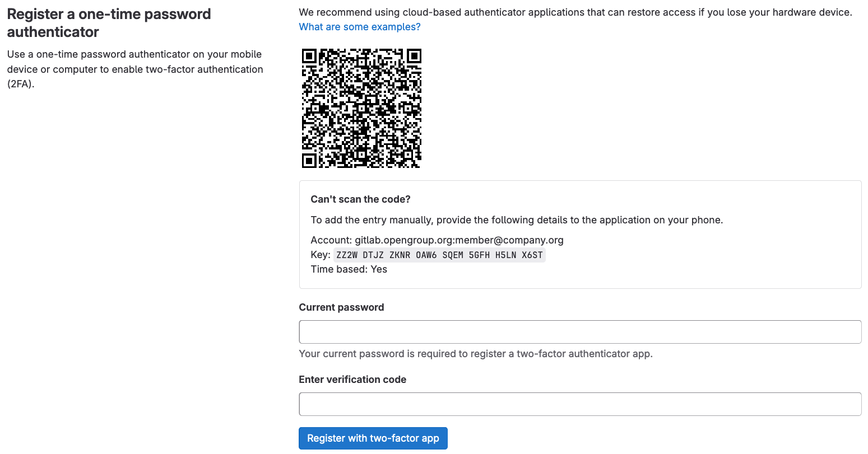868x454 pixels.
Task: Select the secret key 'ZZ2W DTJZ...' text
Action: pyautogui.click(x=439, y=255)
